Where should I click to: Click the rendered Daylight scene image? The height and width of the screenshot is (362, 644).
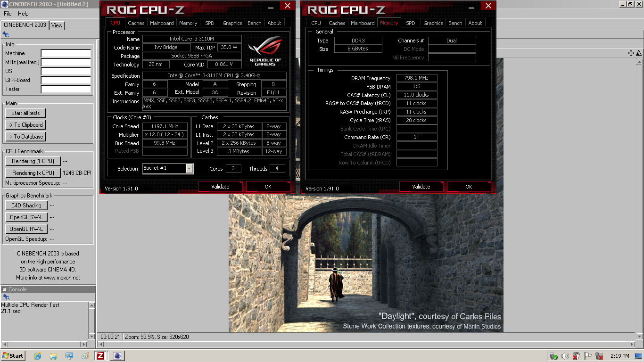[366, 263]
